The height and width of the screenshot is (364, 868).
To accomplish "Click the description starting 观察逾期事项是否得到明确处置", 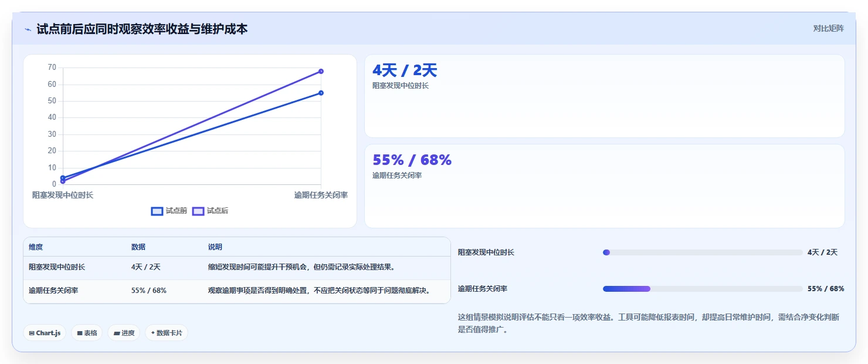I will click(x=320, y=291).
